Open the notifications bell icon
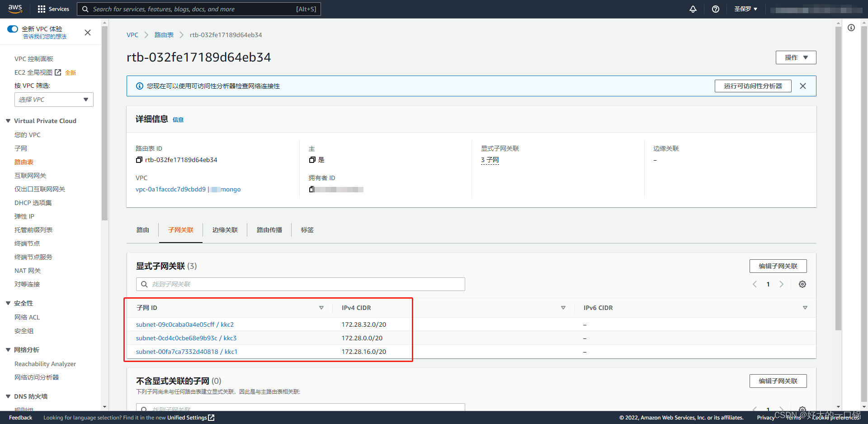Screen dimensions: 868x424 (x=693, y=9)
